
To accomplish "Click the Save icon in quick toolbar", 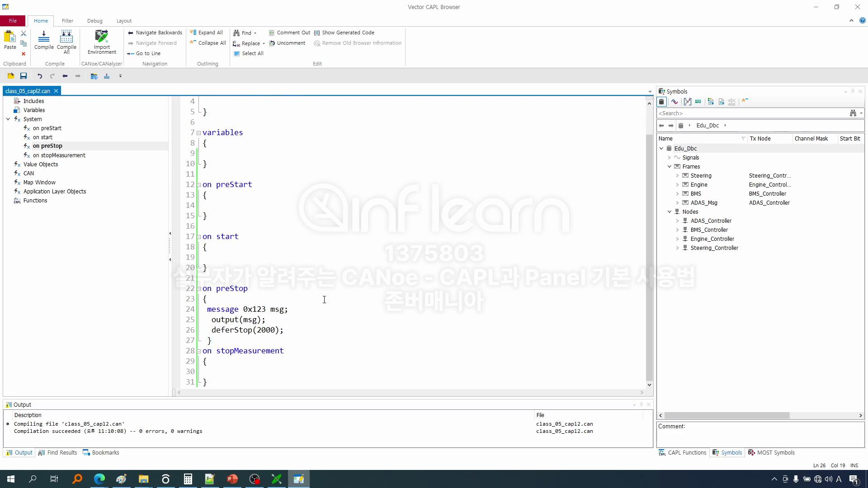I will (x=24, y=76).
